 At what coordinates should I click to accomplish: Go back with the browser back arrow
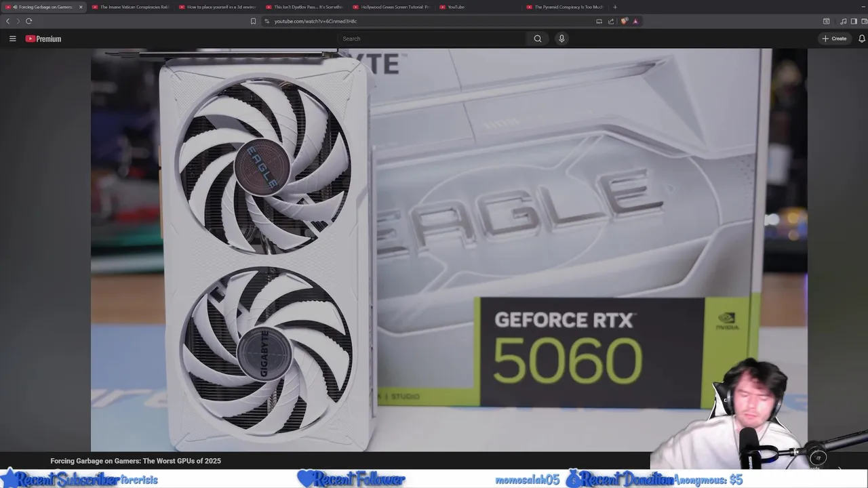[x=7, y=21]
